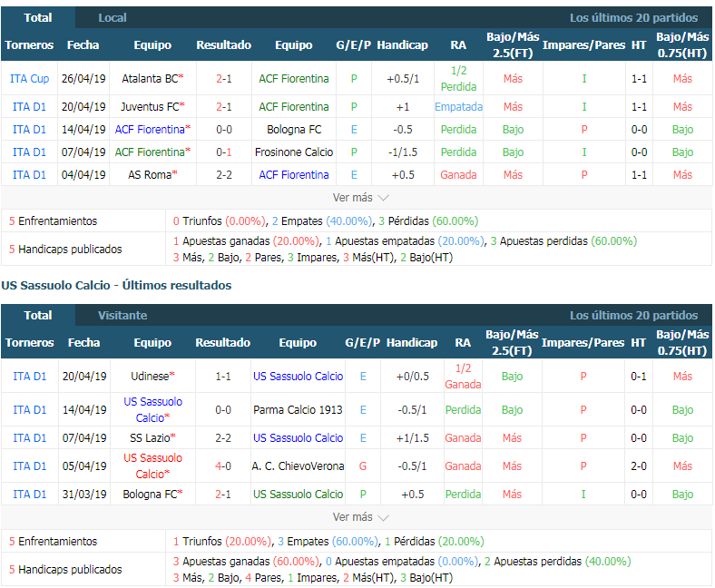Viewport: 715px width, 588px height.
Task: Click the 2-2 result for SS Lazio match
Action: pos(223,438)
